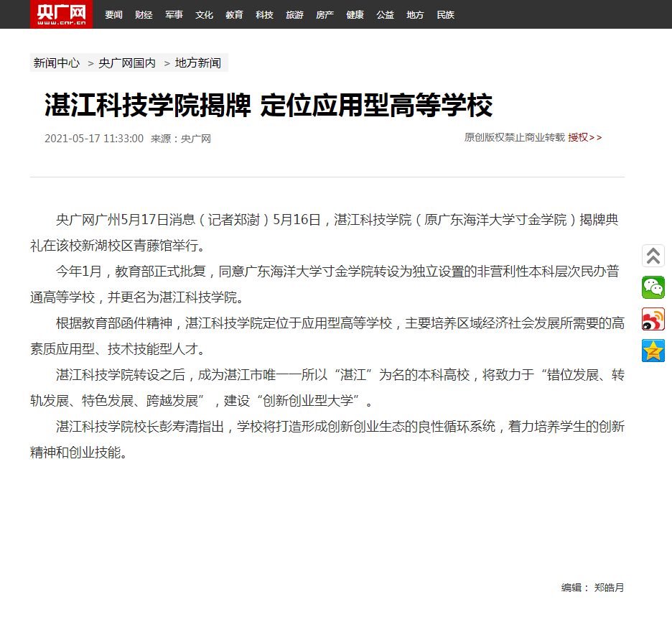This screenshot has height=630, width=672.
Task: Select the 教育 navigation item
Action: tap(235, 15)
